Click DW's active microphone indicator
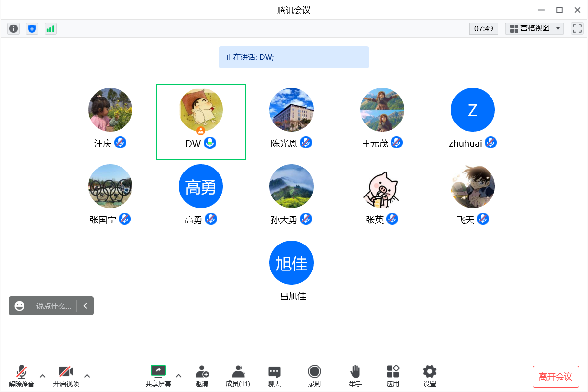The height and width of the screenshot is (392, 588). point(210,143)
